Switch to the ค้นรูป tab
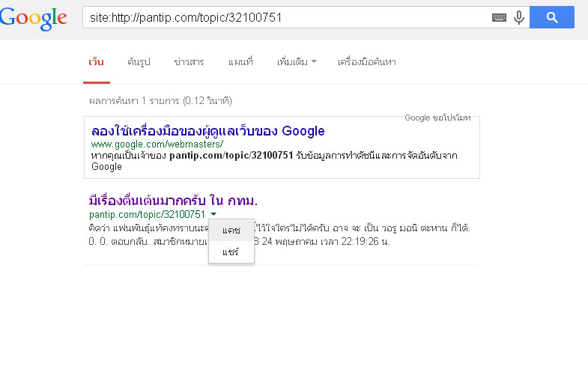588x381 pixels. (x=139, y=62)
